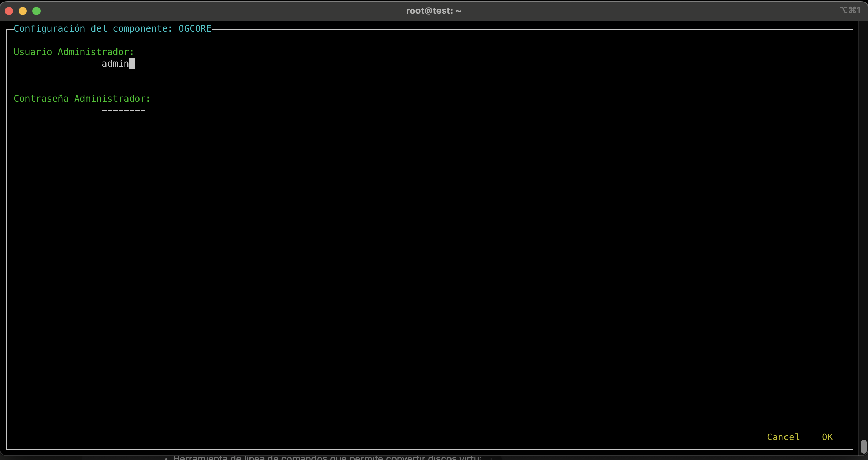
Task: Click the green fullscreen window button
Action: (36, 11)
